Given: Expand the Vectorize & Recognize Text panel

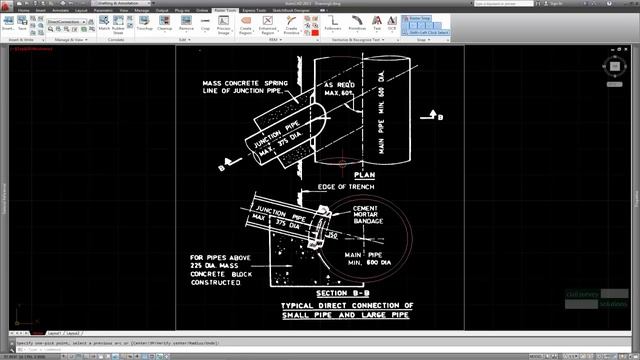Looking at the screenshot, I should point(358,40).
